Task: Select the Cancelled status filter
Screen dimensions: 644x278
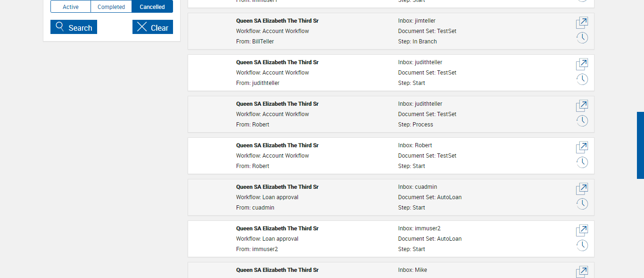Action: [152, 7]
